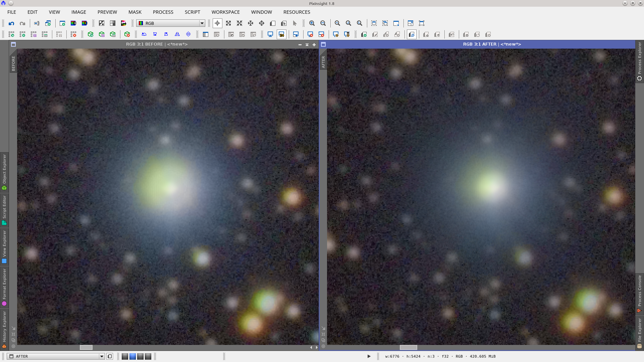Viewport: 644px width, 362px height.
Task: Toggle the 24-bit screen transfer function
Action: [x=281, y=35]
